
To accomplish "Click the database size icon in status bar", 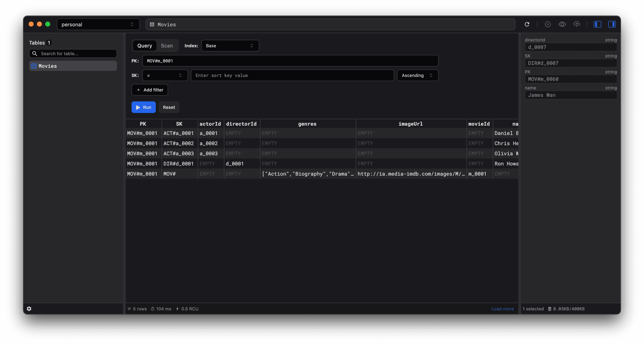I will point(550,309).
